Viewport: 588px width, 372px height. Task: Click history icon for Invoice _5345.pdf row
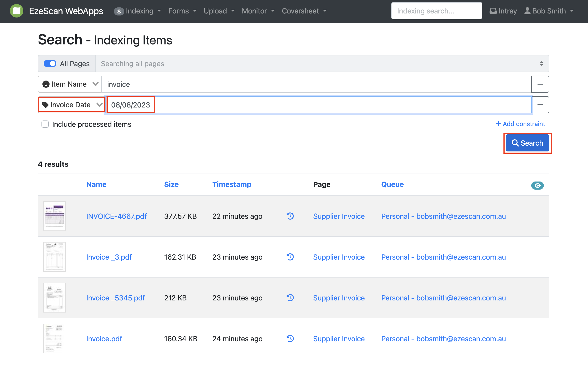pos(290,298)
